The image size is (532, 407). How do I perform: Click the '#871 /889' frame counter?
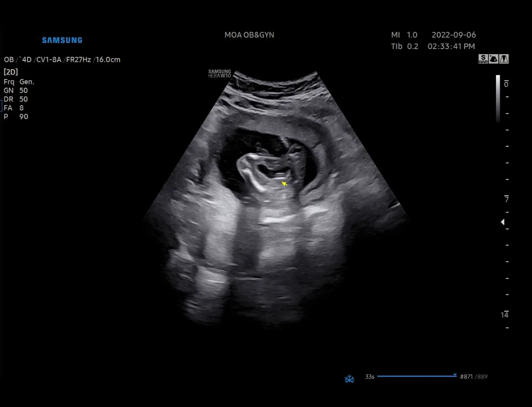[474, 377]
